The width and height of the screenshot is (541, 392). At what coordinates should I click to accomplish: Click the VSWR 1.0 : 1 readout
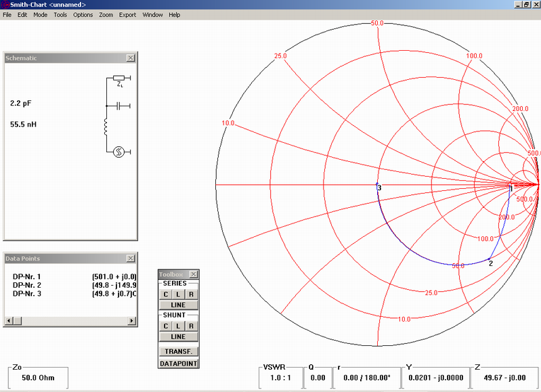280,378
